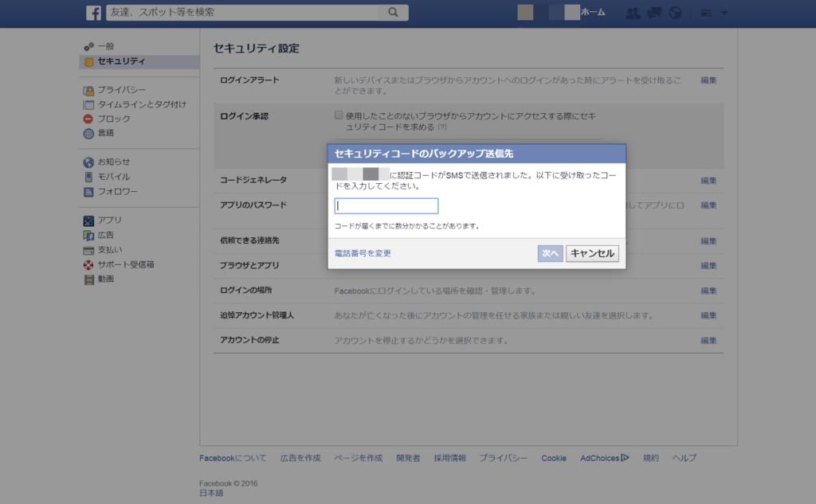Open 一般 settings in the sidebar

(x=106, y=46)
